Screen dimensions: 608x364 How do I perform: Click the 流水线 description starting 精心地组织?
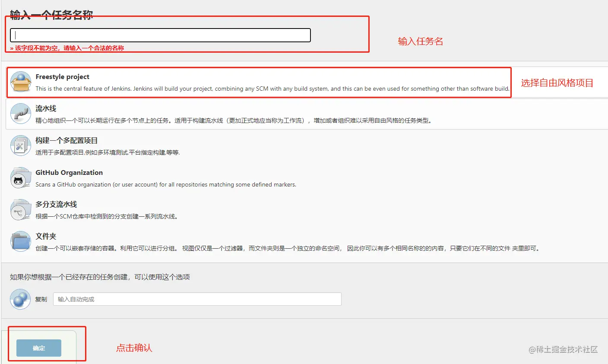234,120
